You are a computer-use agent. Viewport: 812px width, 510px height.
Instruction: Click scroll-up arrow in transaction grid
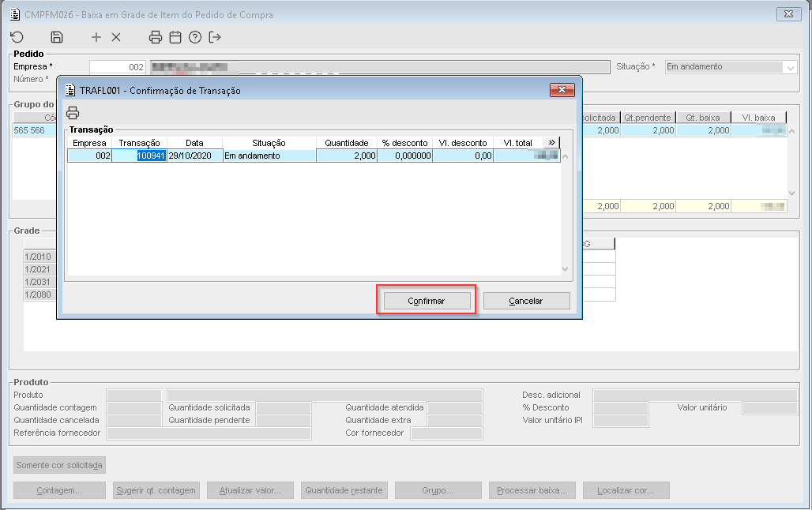tap(566, 156)
